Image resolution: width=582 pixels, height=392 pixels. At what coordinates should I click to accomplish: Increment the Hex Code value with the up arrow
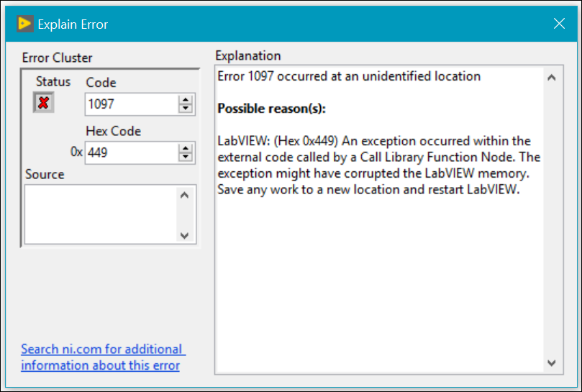click(185, 147)
